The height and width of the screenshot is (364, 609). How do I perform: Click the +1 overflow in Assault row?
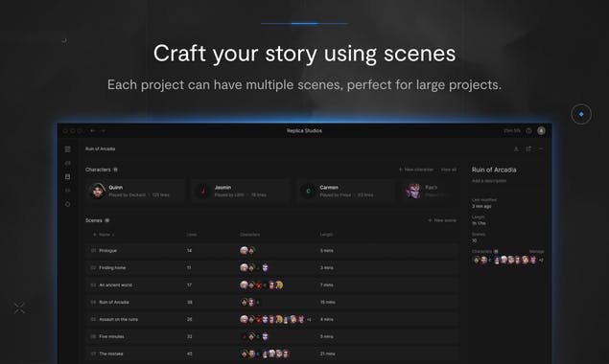point(309,319)
